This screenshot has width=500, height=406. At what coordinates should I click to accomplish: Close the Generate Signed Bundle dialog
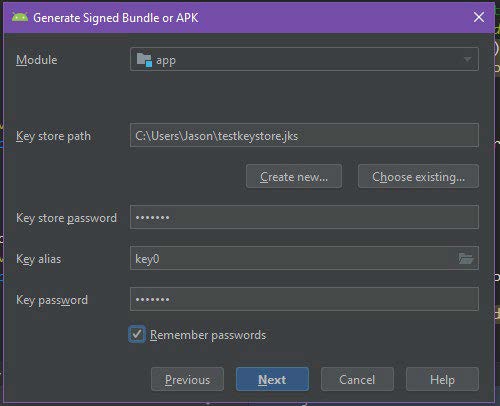479,17
